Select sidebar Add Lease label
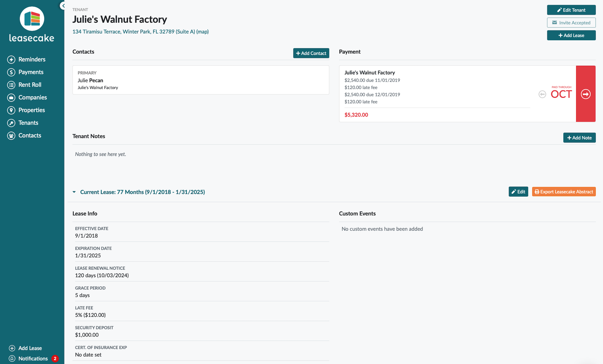Image resolution: width=603 pixels, height=364 pixels. tap(30, 348)
